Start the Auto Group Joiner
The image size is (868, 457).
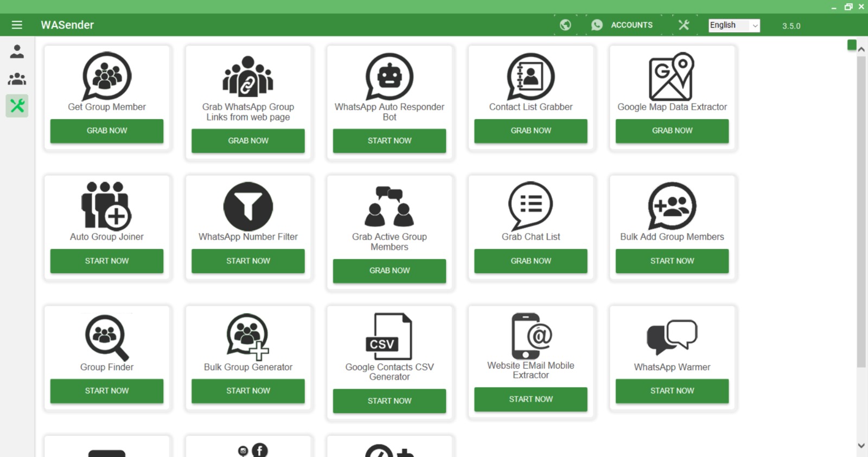(107, 261)
